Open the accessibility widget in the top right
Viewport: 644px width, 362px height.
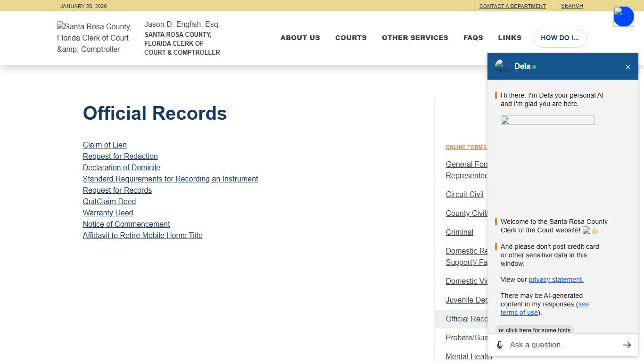pos(623,16)
